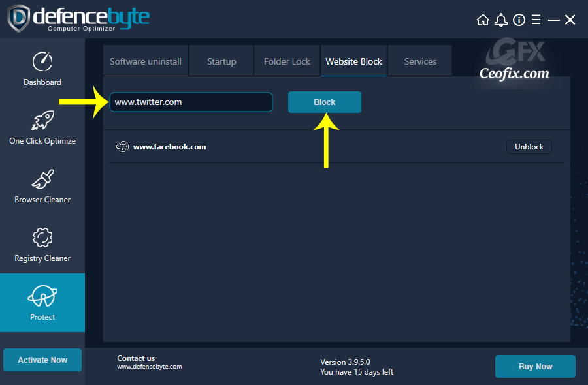Click the 'You have 15 days left' text
The image size is (588, 385).
coord(357,372)
